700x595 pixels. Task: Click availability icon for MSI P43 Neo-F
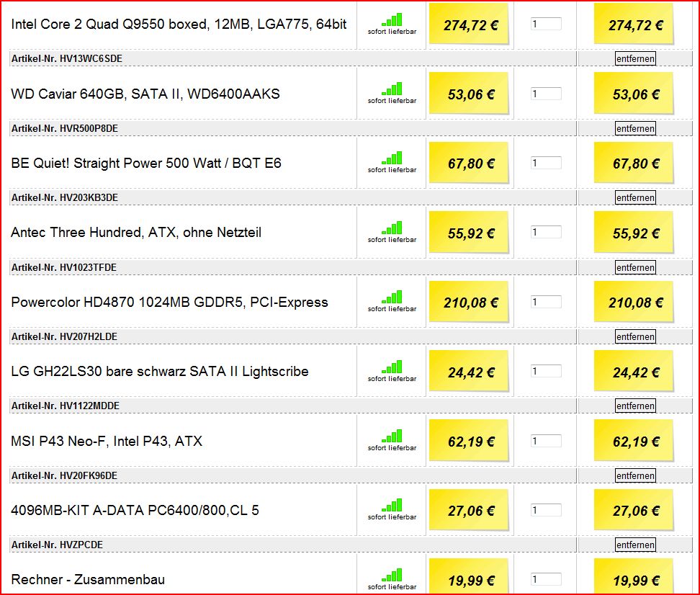click(392, 437)
